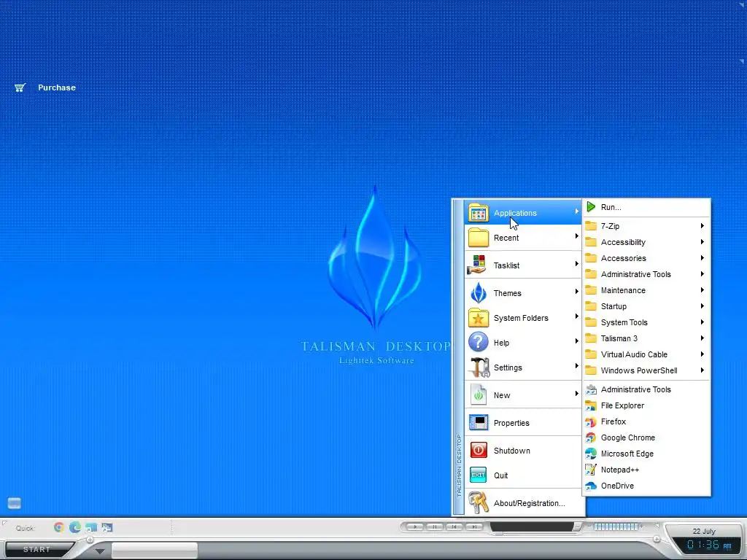Expand the Virtual Audio Cable arrow
747x560 pixels.
703,354
